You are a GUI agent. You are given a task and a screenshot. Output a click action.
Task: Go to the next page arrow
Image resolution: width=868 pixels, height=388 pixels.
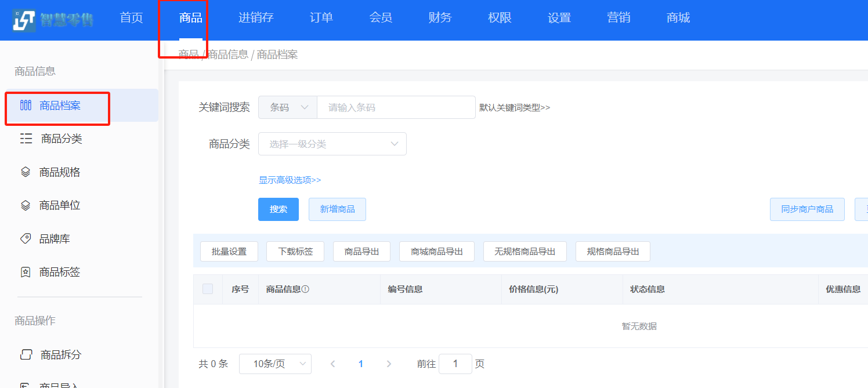pyautogui.click(x=389, y=364)
